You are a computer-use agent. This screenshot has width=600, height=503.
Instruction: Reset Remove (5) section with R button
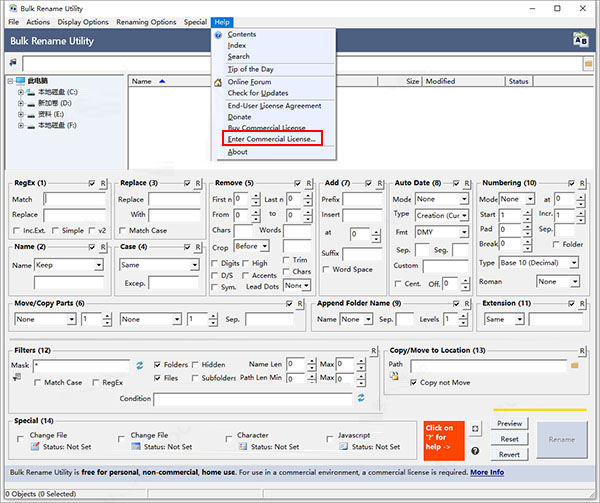click(x=308, y=183)
